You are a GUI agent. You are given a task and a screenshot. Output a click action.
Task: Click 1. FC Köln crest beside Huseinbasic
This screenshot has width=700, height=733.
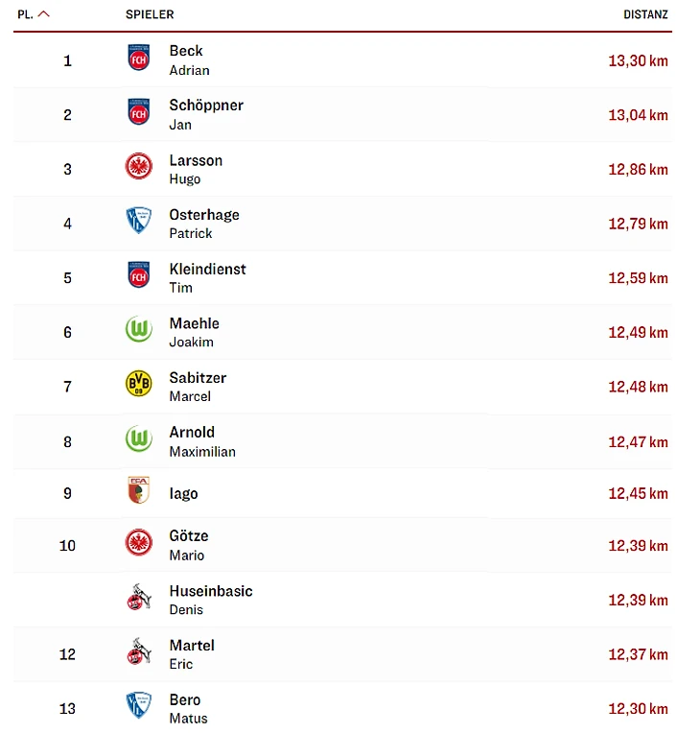[139, 599]
